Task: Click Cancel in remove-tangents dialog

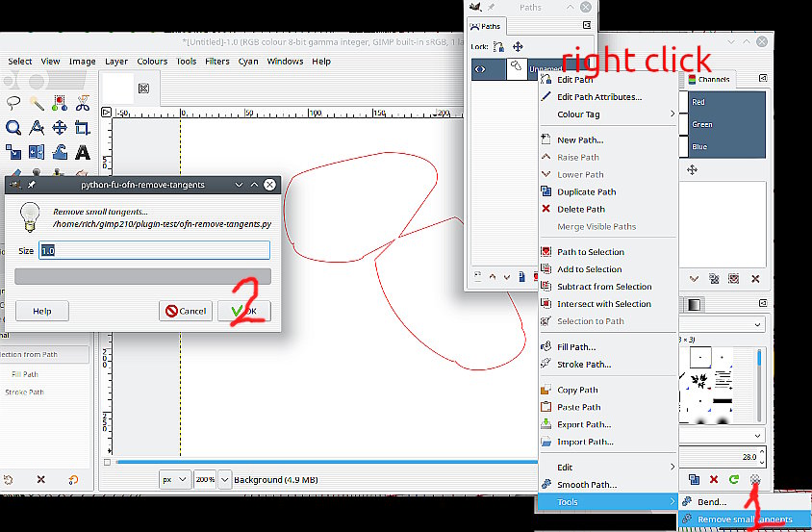Action: (x=186, y=311)
